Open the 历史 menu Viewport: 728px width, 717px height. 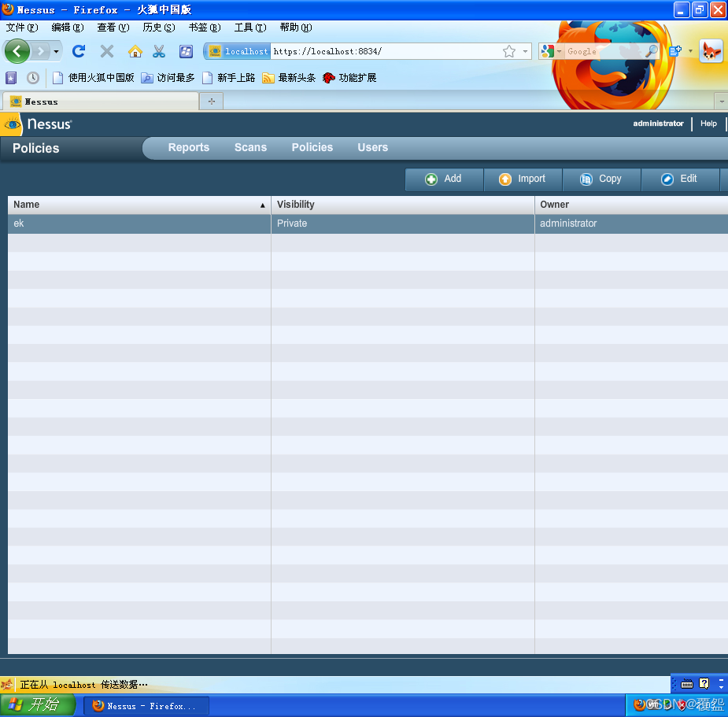159,28
